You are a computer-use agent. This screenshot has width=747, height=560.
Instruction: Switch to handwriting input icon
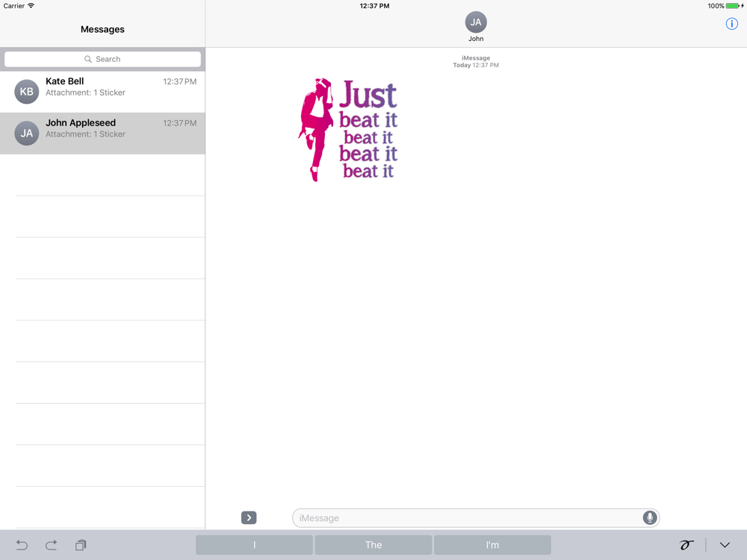[686, 545]
